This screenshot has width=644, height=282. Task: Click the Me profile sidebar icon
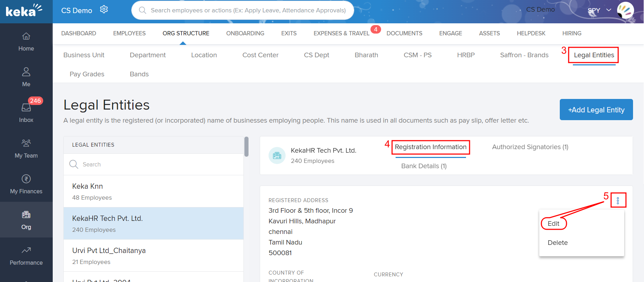tap(26, 72)
